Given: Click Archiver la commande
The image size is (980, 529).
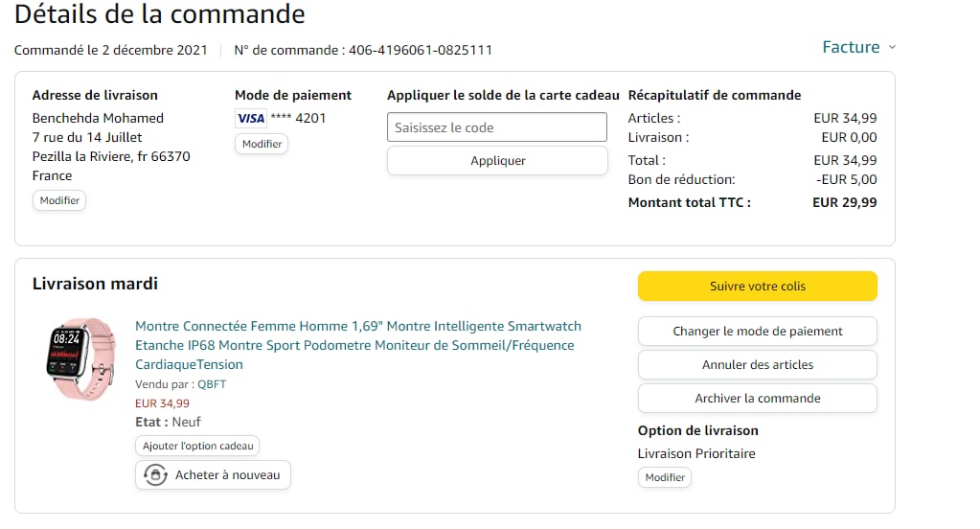Looking at the screenshot, I should click(757, 399).
